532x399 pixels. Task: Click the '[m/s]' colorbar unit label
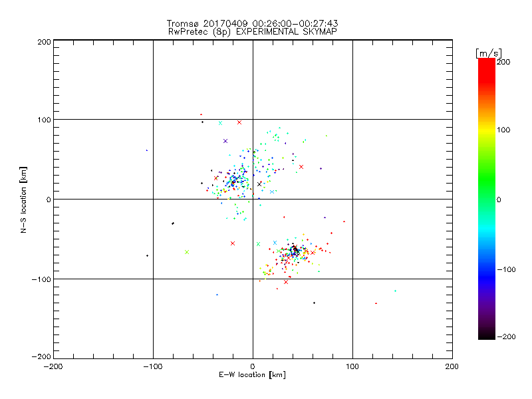pyautogui.click(x=489, y=53)
